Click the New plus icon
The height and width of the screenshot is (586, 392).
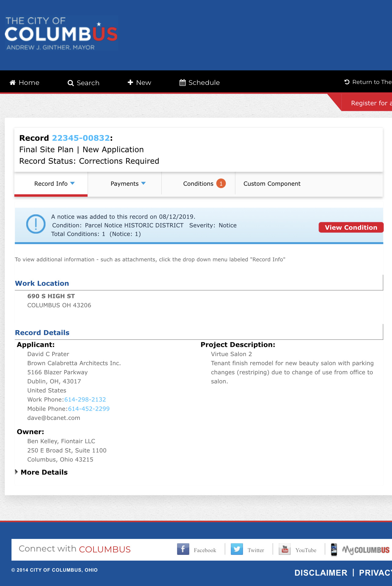pos(130,82)
